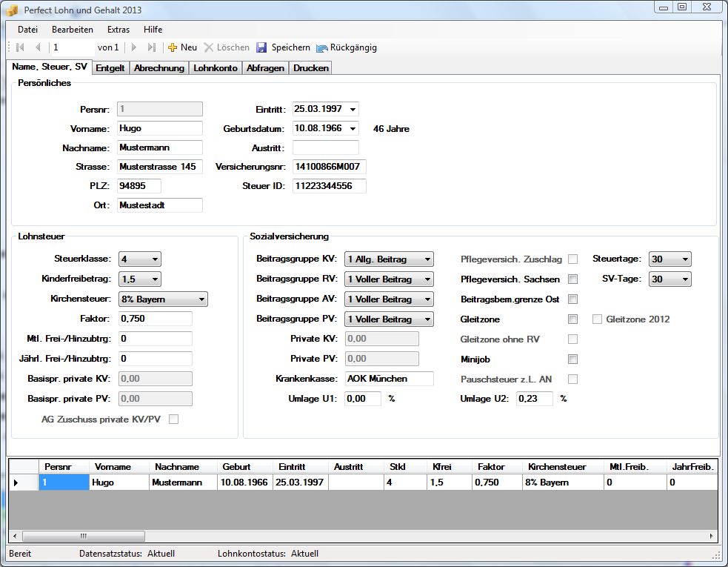The width and height of the screenshot is (728, 567).
Task: Open the Bearbeiten menu
Action: [x=73, y=30]
